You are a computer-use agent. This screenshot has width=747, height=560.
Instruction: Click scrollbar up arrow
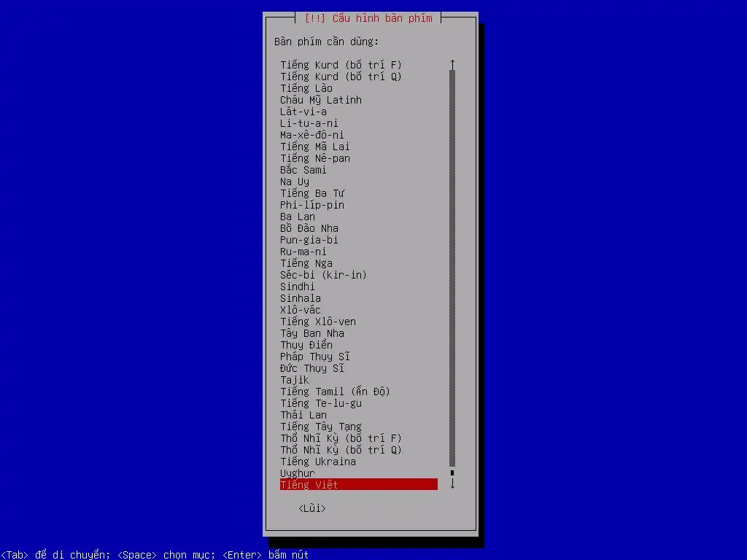(x=452, y=65)
